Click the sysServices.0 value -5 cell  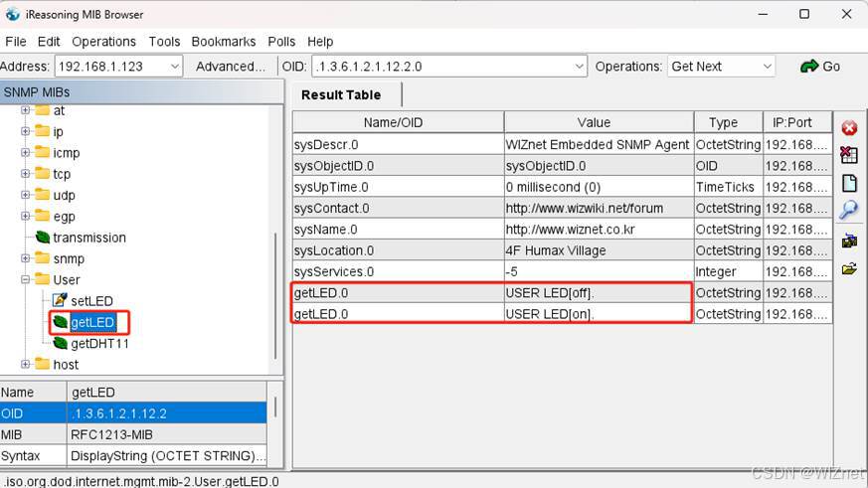coord(599,271)
